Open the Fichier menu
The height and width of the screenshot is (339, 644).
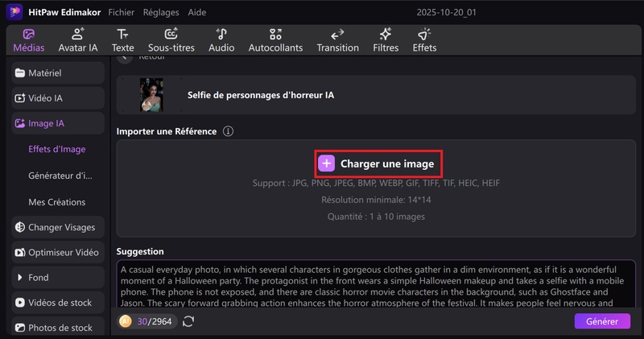(122, 12)
